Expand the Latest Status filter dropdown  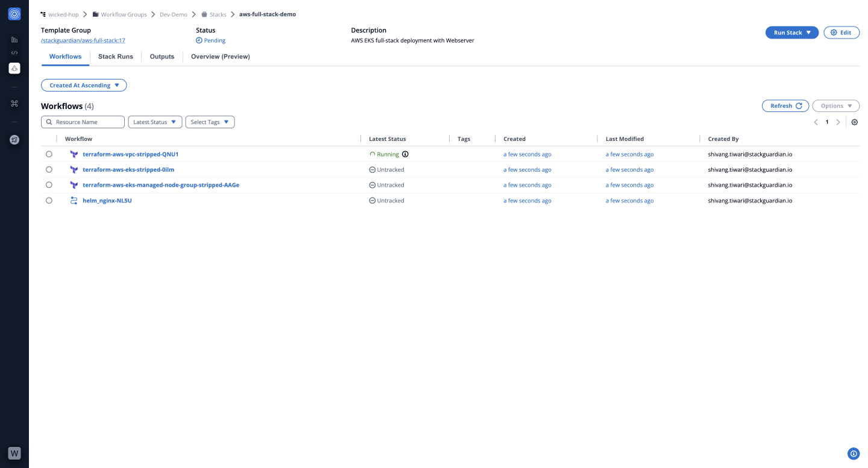(155, 122)
